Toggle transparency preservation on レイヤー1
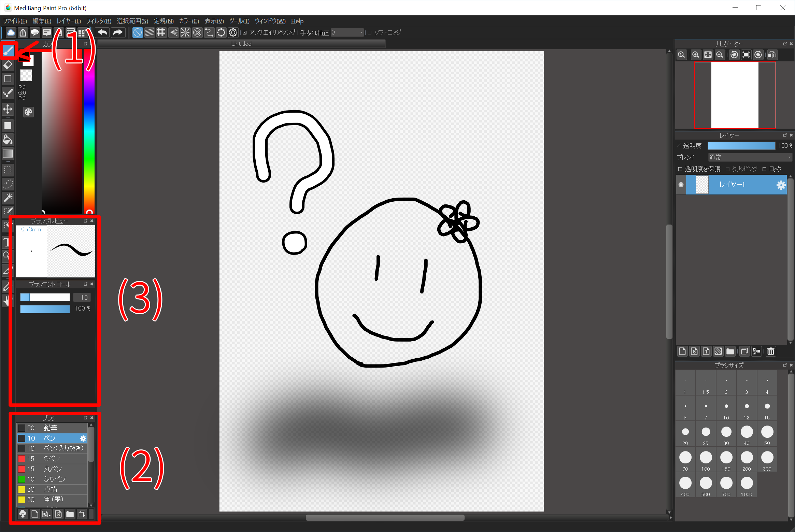Viewport: 795px width, 532px height. [x=679, y=169]
